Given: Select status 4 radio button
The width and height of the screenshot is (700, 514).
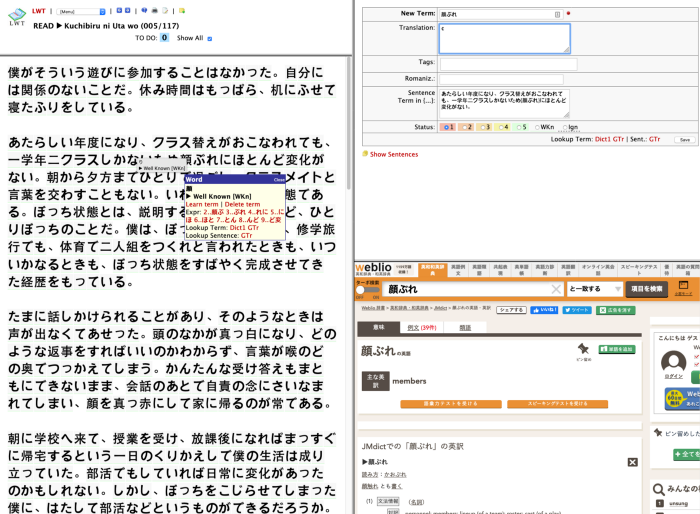Looking at the screenshot, I should point(501,127).
